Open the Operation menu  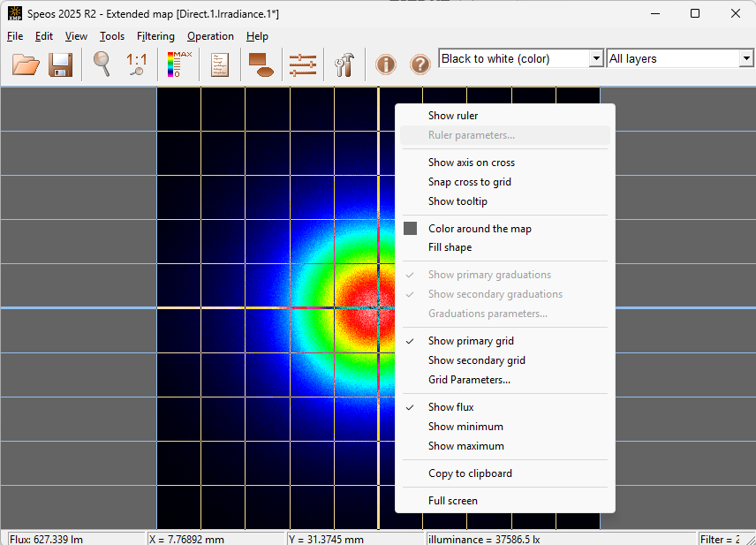click(210, 36)
